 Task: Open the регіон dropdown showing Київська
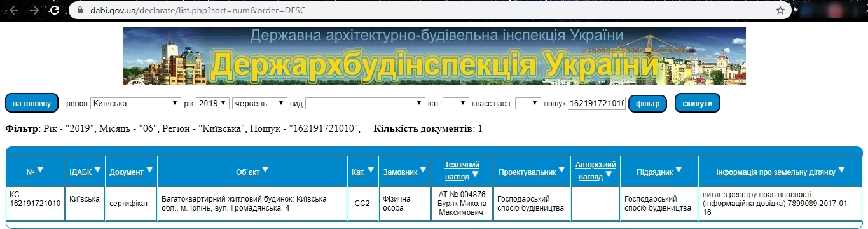[135, 103]
